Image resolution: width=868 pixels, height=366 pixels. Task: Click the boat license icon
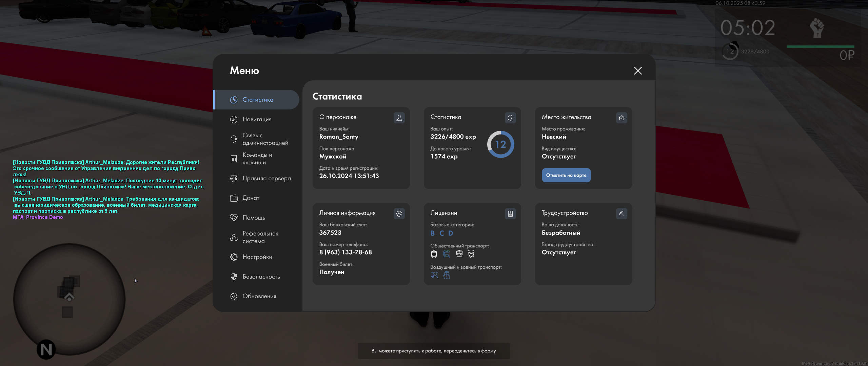pyautogui.click(x=447, y=275)
